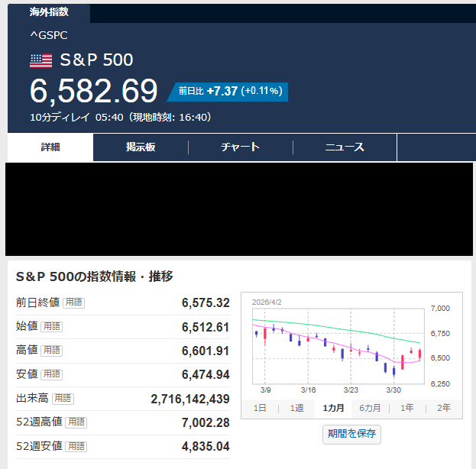Open 用語 glossary link for 安値

click(53, 374)
